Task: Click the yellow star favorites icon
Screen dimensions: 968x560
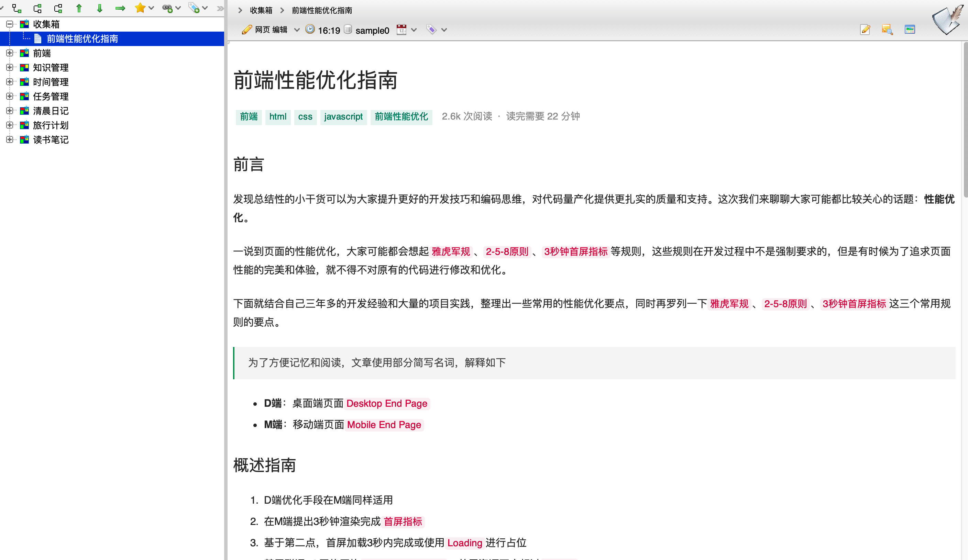Action: point(140,8)
